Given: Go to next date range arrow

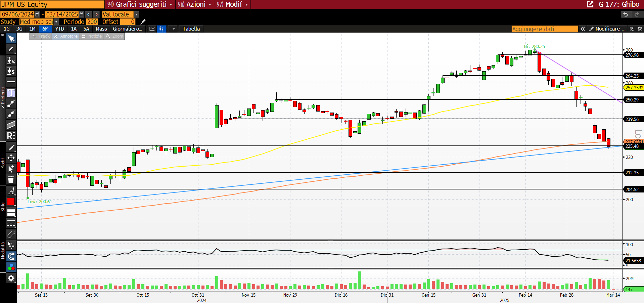Looking at the screenshot, I should [96, 14].
